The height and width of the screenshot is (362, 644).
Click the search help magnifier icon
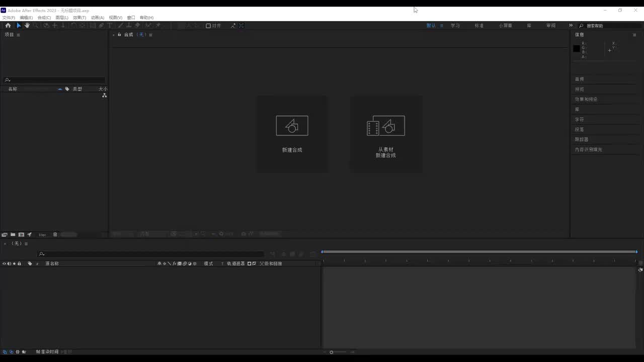coord(582,26)
